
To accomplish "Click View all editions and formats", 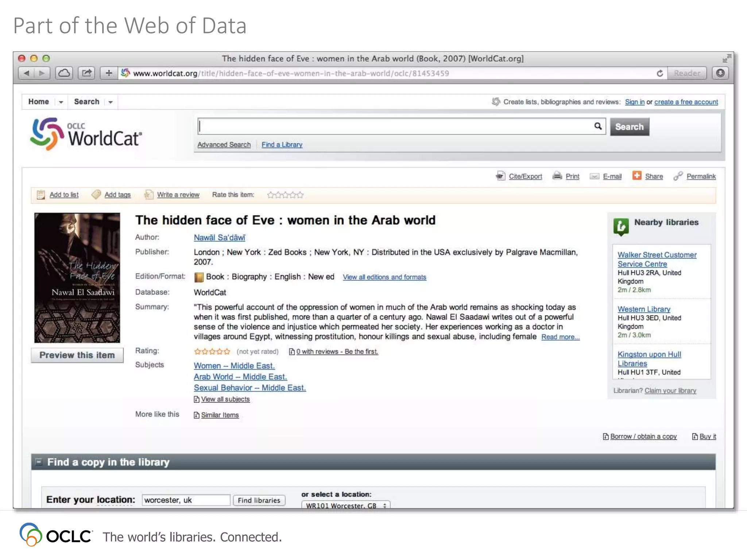I will 384,277.
